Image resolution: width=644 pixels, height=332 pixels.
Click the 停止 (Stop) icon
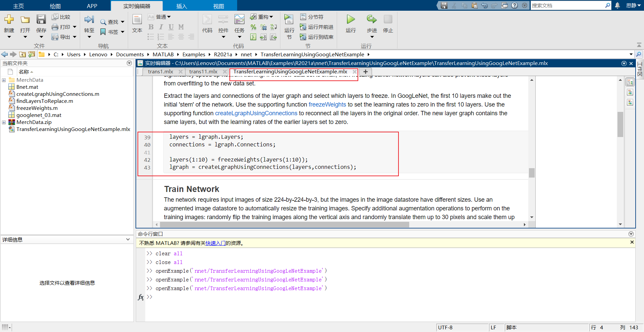pyautogui.click(x=388, y=19)
